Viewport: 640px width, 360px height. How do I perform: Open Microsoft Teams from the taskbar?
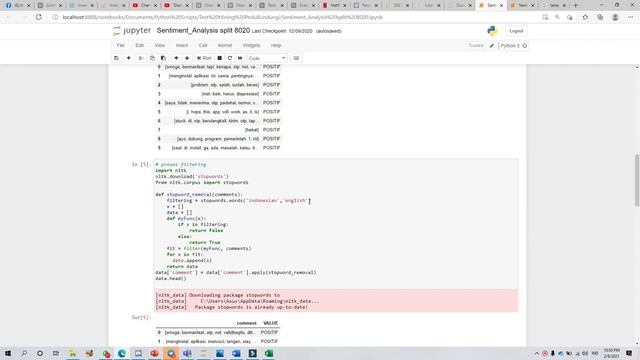click(x=187, y=353)
